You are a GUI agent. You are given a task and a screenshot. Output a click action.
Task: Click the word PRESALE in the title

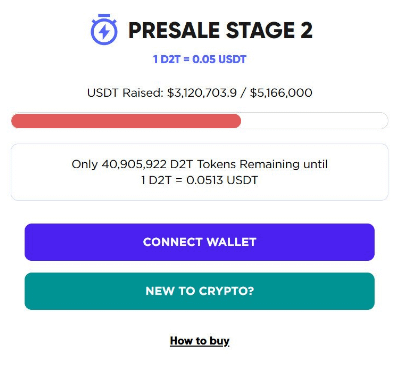174,30
